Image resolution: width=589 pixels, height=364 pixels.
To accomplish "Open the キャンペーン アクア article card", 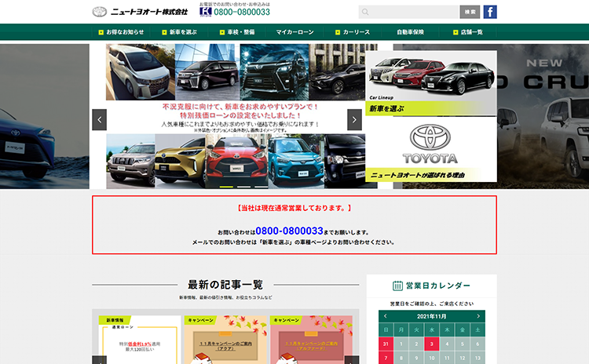I will tap(225, 340).
